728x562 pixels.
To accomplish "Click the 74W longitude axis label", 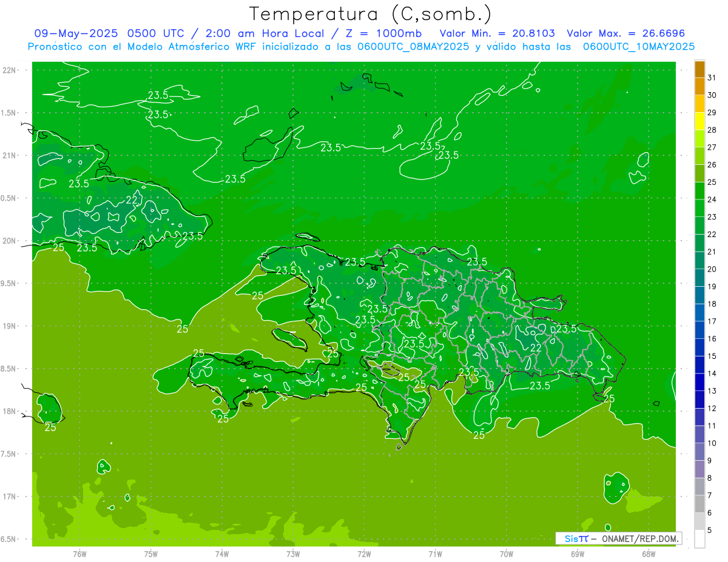I will (x=222, y=554).
